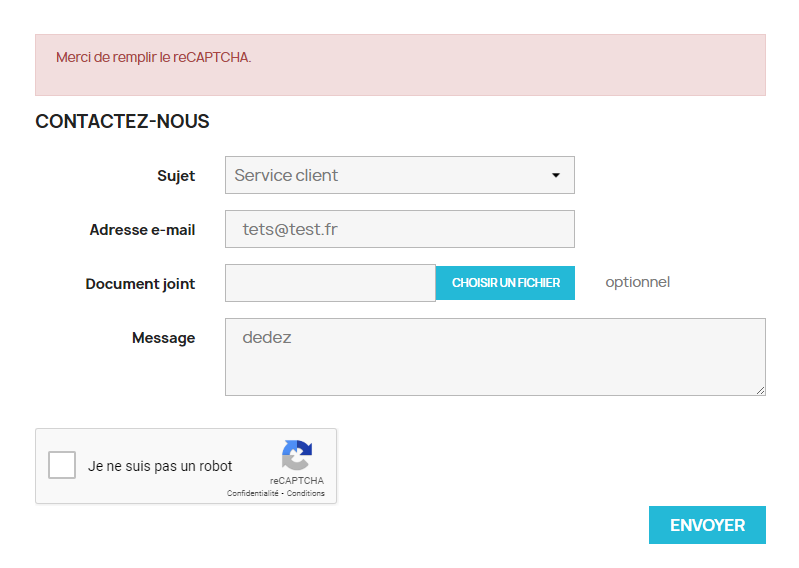Image resolution: width=799 pixels, height=568 pixels.
Task: Click the textarea resize handle corner
Action: pos(760,390)
